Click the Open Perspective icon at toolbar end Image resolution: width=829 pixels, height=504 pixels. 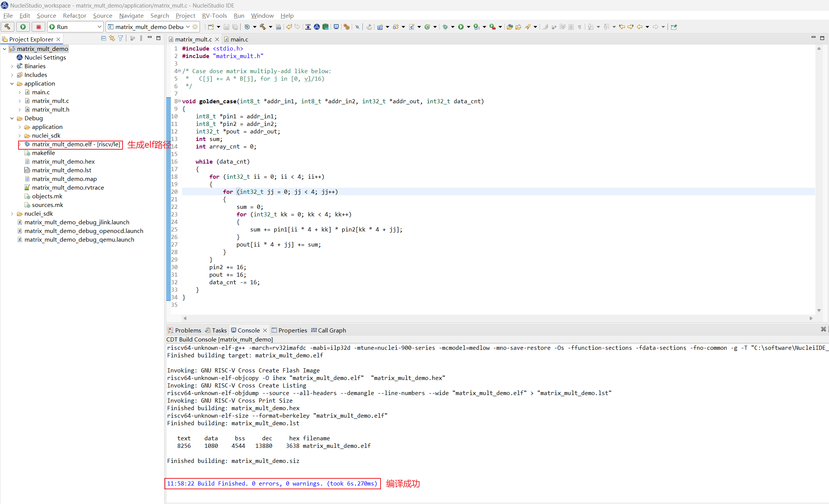click(674, 27)
